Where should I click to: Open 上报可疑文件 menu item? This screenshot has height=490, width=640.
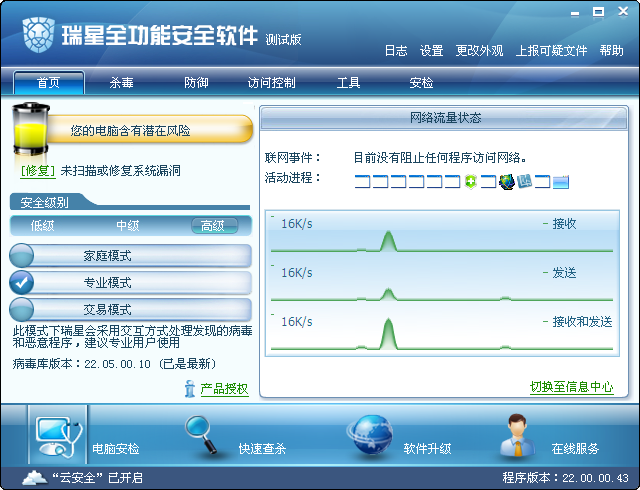[551, 51]
